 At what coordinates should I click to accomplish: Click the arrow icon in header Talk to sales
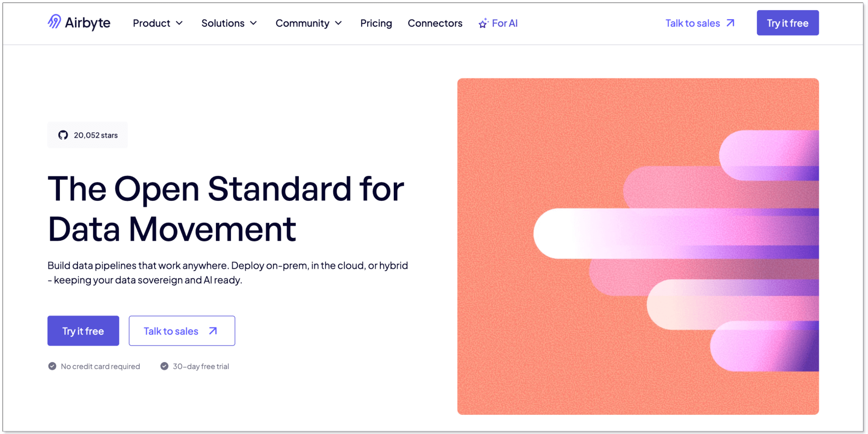pos(731,23)
